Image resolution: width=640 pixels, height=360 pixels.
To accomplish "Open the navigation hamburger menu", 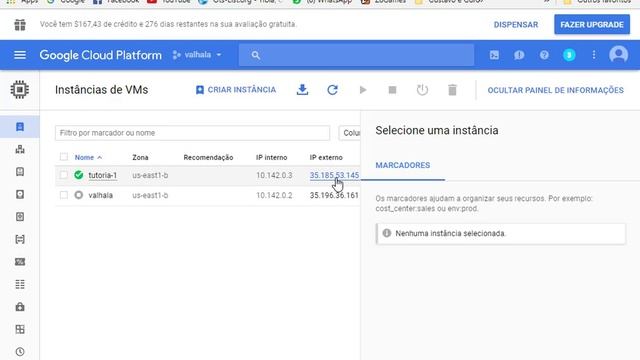I will 20,55.
